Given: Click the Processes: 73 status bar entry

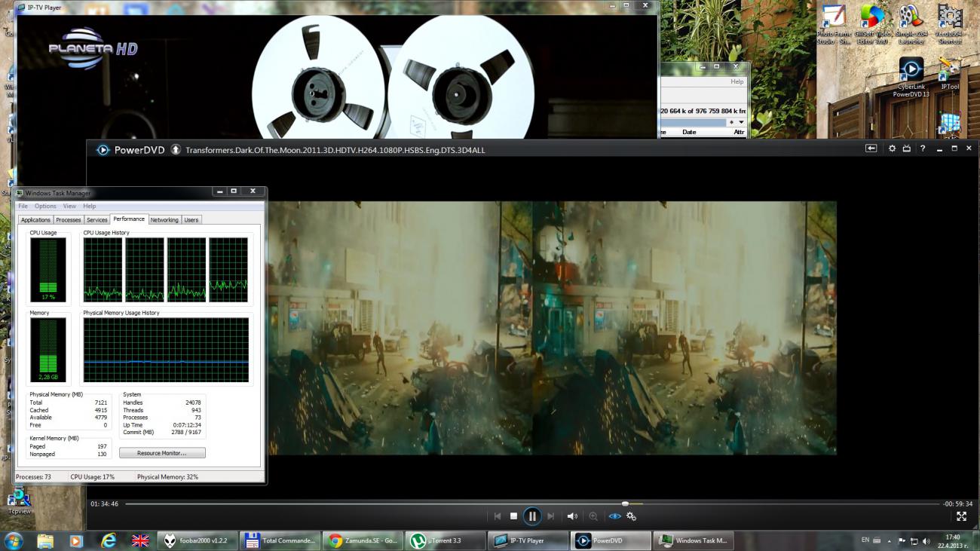Looking at the screenshot, I should point(33,477).
